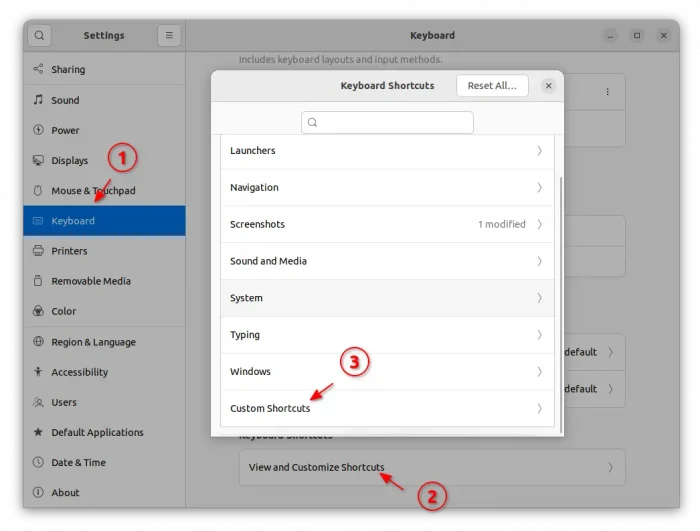Click the Sound music note icon
This screenshot has height=531, width=700.
pyautogui.click(x=38, y=100)
